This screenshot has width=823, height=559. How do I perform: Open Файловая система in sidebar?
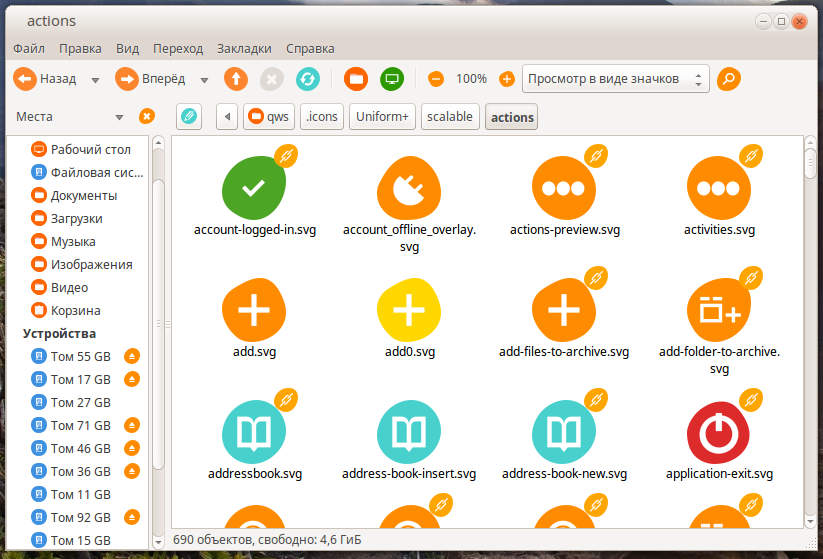pyautogui.click(x=87, y=173)
